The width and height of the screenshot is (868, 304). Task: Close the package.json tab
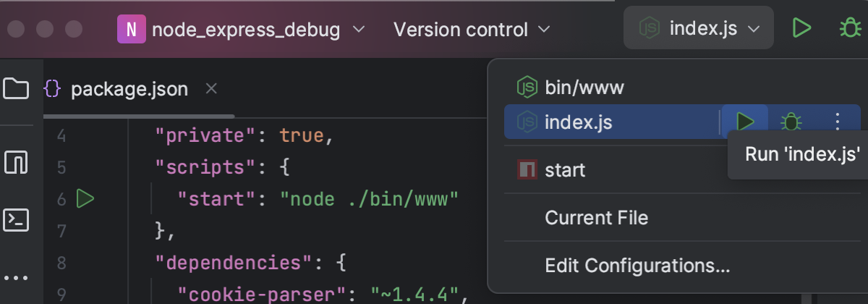pos(211,88)
